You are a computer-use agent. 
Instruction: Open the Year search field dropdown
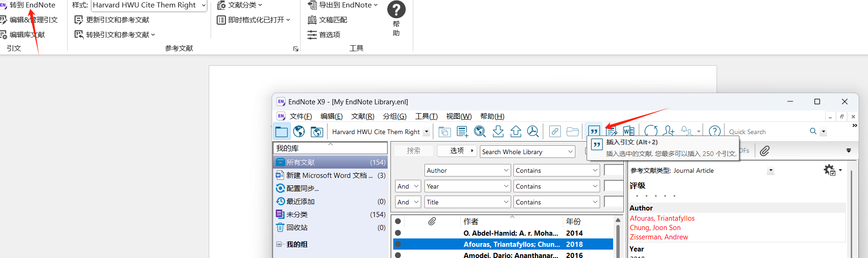468,186
